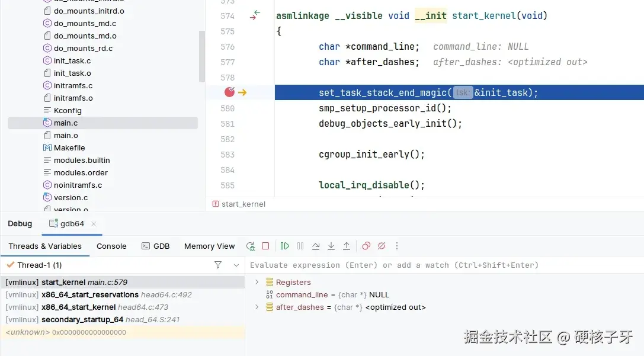Expand the Registers node
Viewport: 644px width, 356px height.
click(257, 282)
